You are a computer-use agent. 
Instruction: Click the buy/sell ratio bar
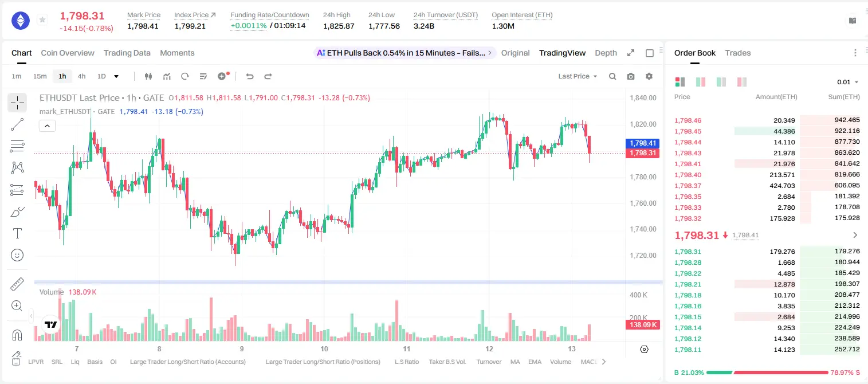click(767, 372)
